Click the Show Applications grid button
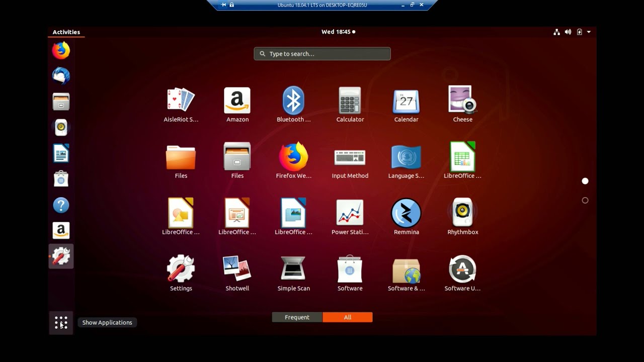The width and height of the screenshot is (644, 362). [x=61, y=323]
